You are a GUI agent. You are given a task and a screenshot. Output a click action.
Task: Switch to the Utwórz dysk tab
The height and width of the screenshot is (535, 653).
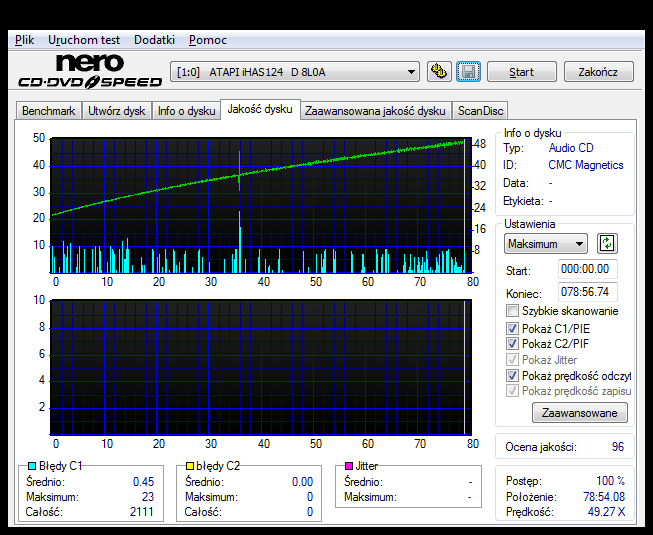point(117,111)
